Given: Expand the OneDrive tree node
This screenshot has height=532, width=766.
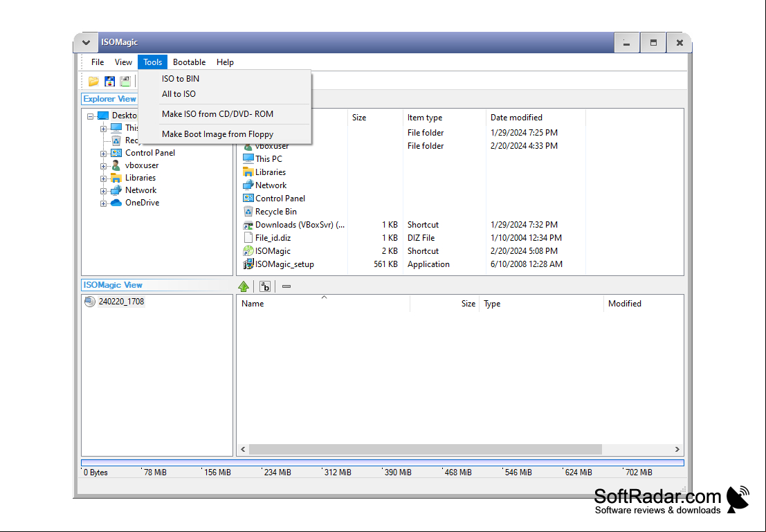Looking at the screenshot, I should point(104,203).
